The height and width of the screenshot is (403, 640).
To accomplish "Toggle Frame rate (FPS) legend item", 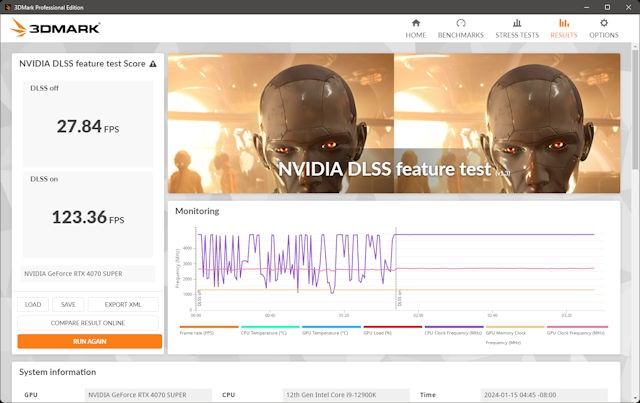I will [209, 330].
